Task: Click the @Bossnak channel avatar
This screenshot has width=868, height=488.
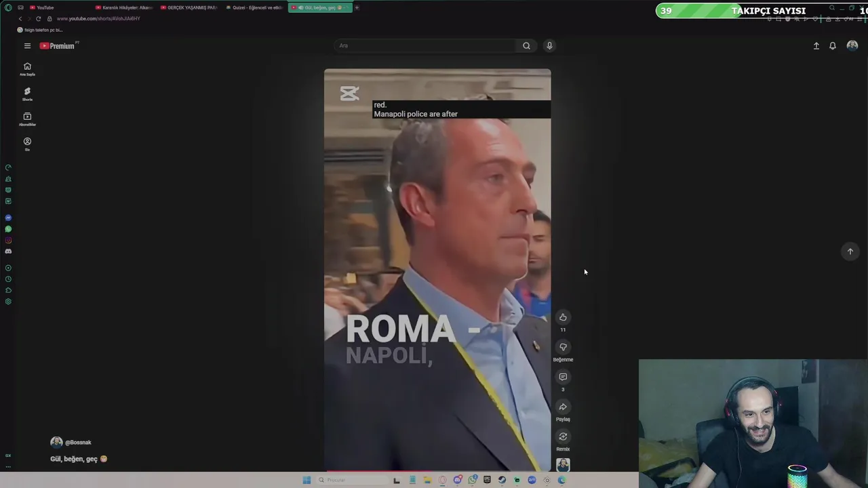Action: [x=56, y=442]
